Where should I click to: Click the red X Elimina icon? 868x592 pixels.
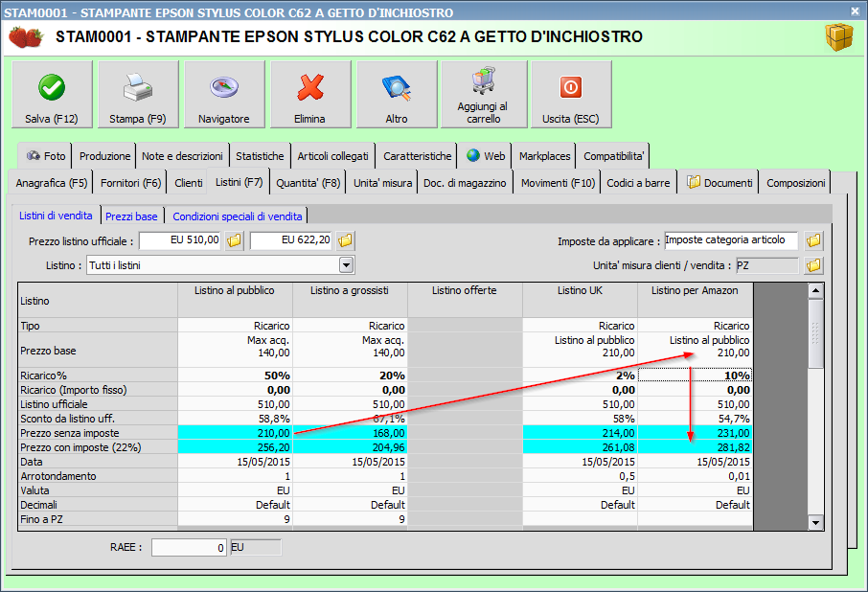tap(310, 87)
